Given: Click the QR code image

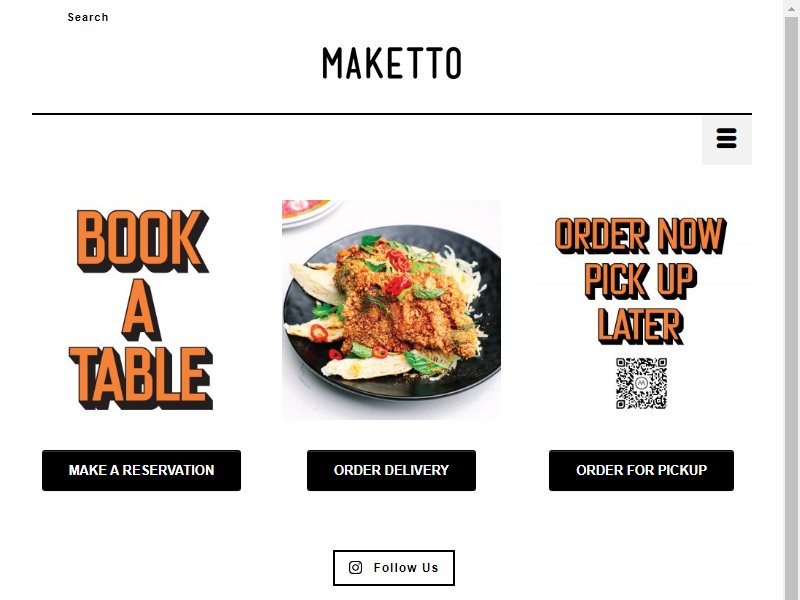Looking at the screenshot, I should [641, 384].
